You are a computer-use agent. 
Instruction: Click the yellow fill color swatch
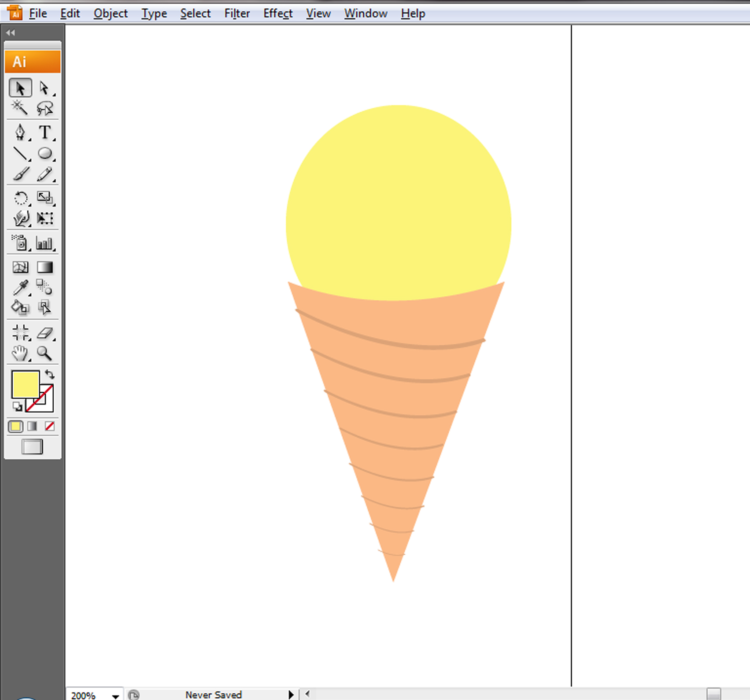25,384
